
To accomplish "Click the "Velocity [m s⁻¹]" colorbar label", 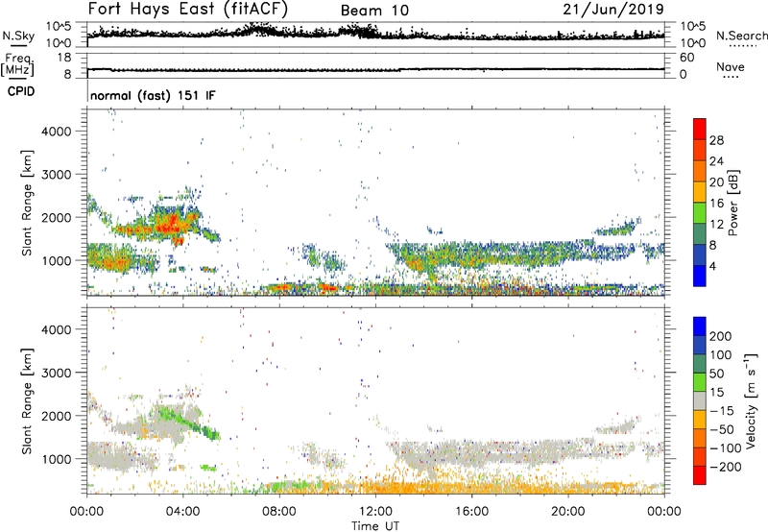I will [751, 400].
